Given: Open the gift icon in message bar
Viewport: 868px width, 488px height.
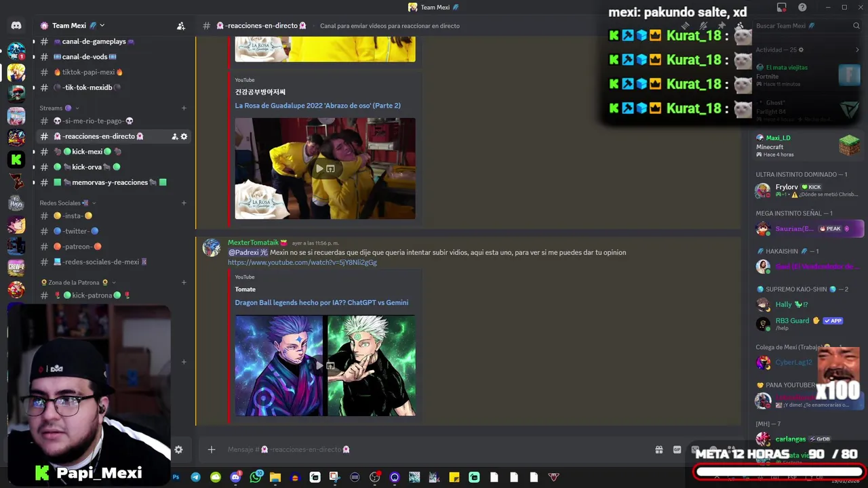Looking at the screenshot, I should point(658,449).
